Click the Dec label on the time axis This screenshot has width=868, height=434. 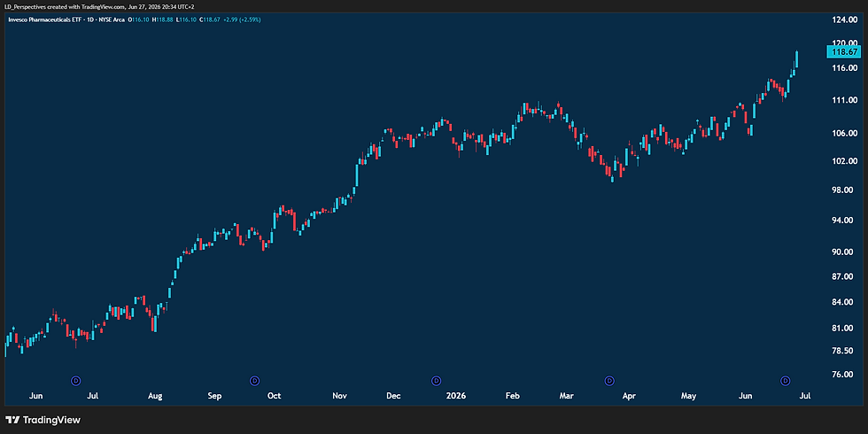tap(393, 397)
